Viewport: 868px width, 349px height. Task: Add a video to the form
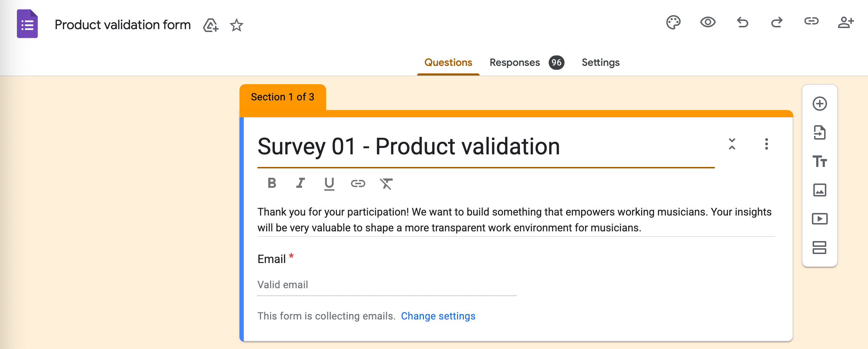(x=819, y=219)
